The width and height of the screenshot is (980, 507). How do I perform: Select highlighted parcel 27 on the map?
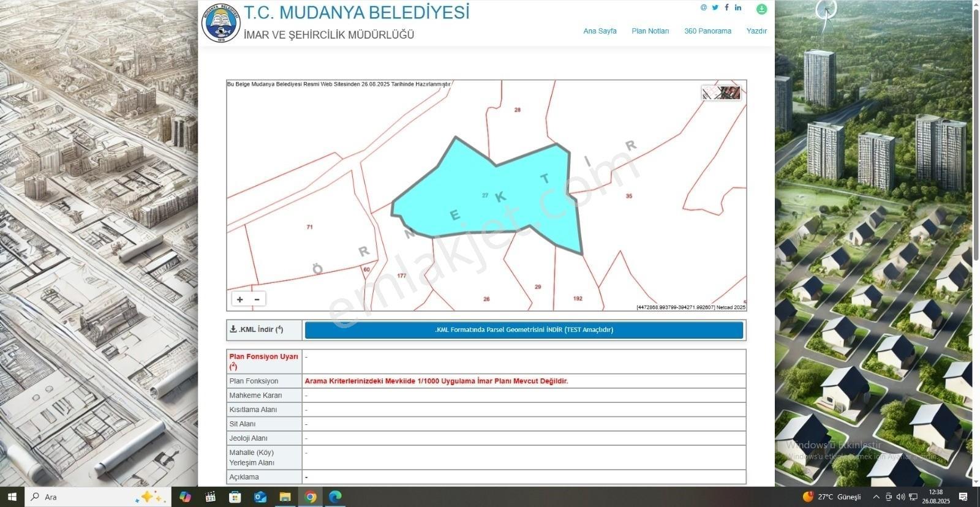click(x=484, y=195)
